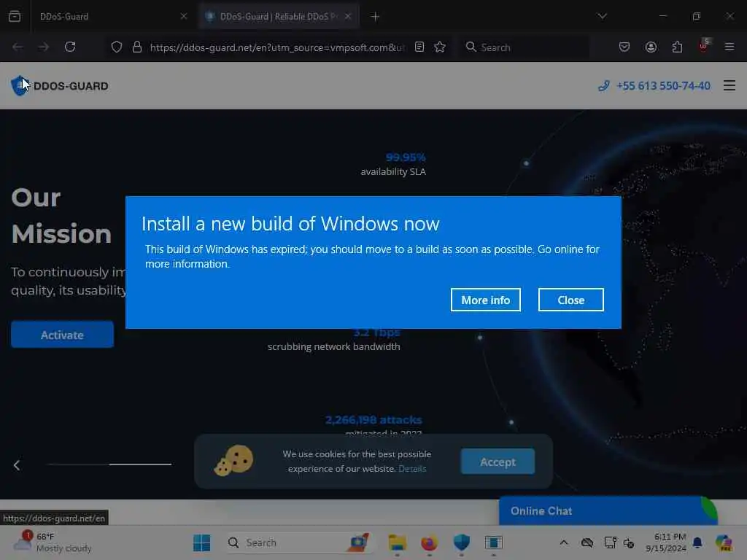Viewport: 747px width, 560px height.
Task: Open Firefox View icon
Action: [15, 16]
